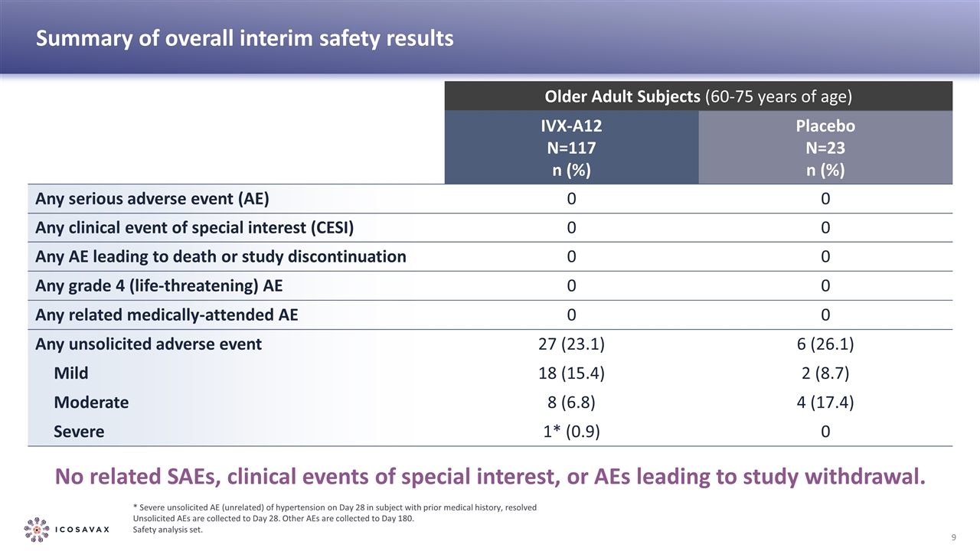Viewport: 980px width, 551px height.
Task: Click the 'Severe' row label
Action: pos(79,432)
